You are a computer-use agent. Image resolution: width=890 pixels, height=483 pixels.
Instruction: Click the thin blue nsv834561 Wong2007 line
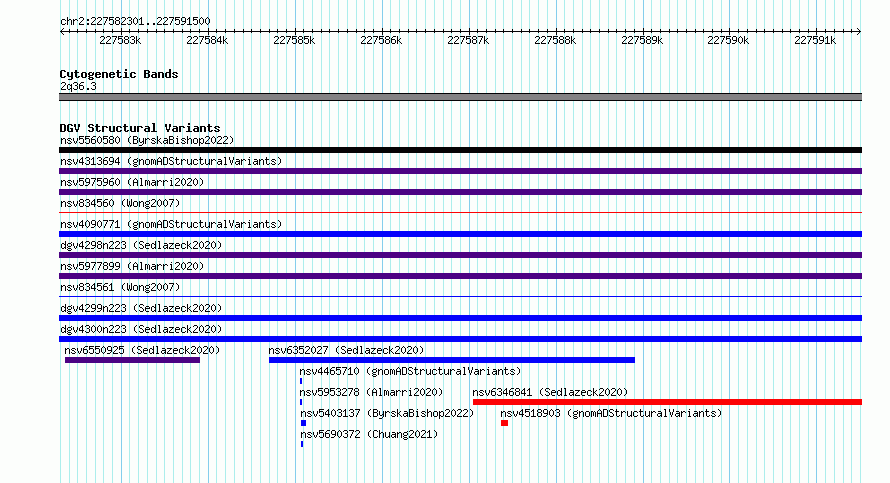(460, 297)
